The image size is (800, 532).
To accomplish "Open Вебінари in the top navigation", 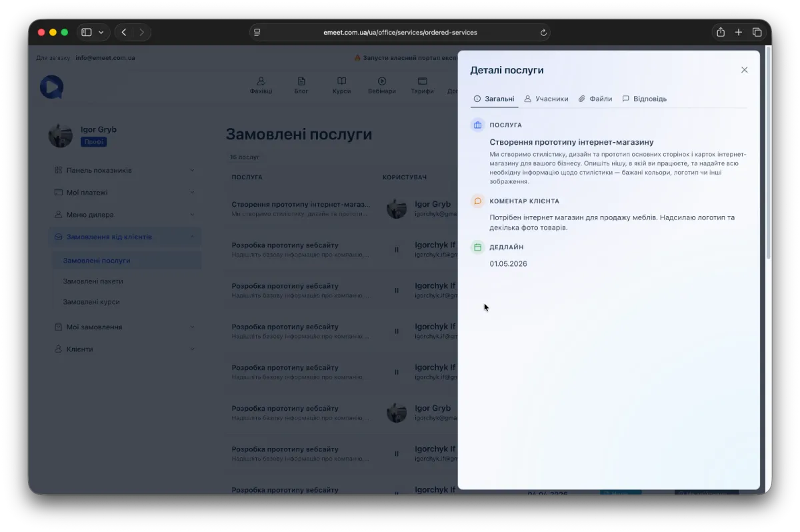I will tap(382, 85).
